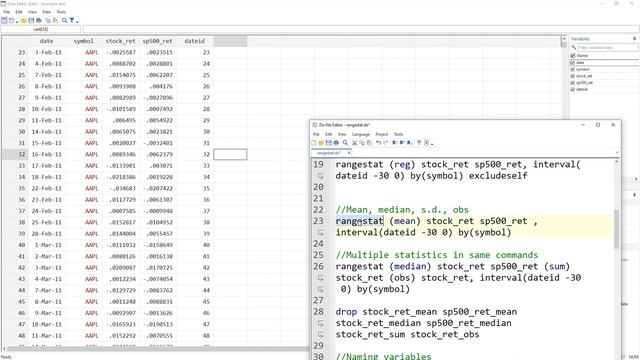Open dropdown arrow next to browse mode icon

(x=17, y=22)
